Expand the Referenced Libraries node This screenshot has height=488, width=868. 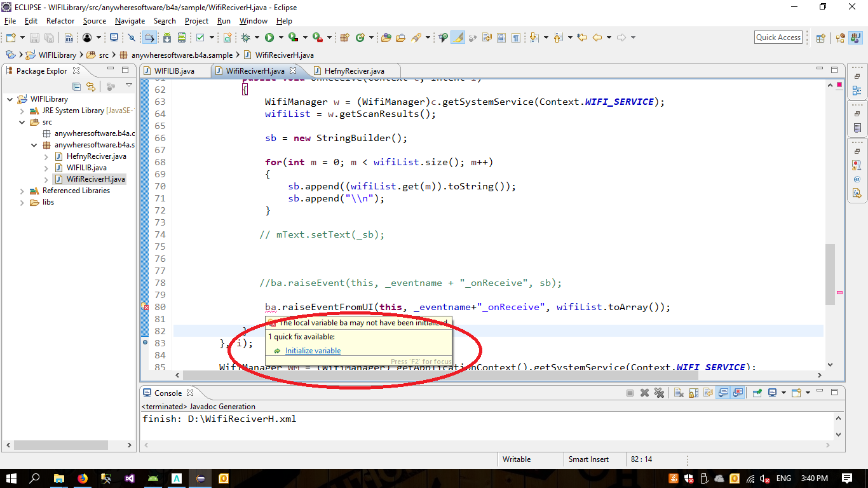[x=22, y=191]
